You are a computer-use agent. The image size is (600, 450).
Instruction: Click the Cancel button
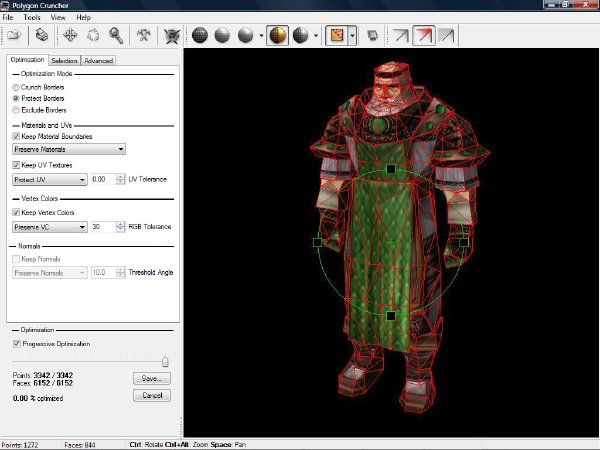point(152,395)
